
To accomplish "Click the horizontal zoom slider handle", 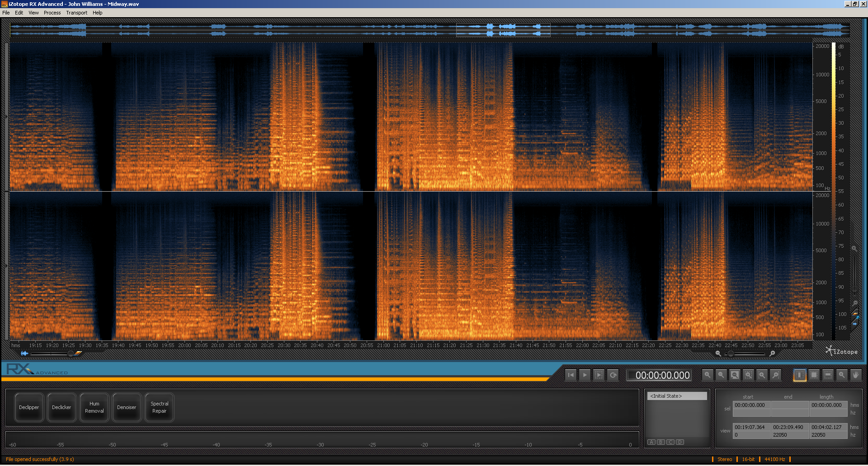I will [x=731, y=353].
